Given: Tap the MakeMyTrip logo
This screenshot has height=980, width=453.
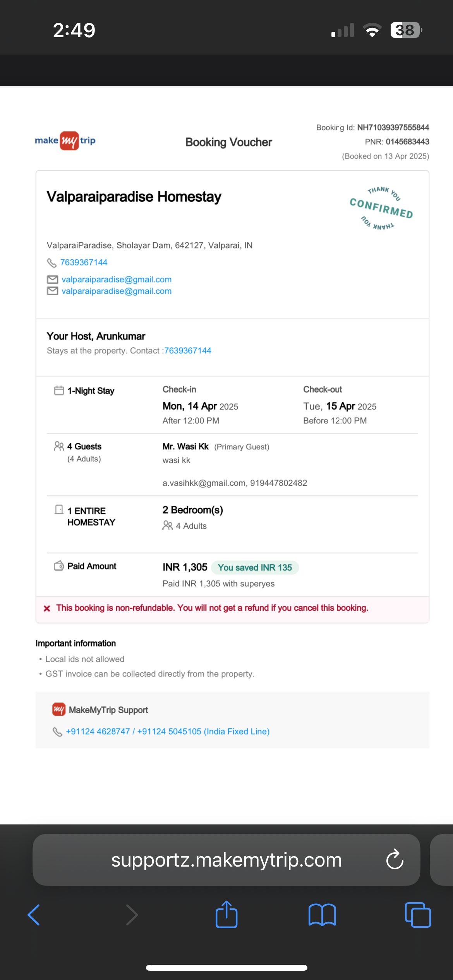Looking at the screenshot, I should pyautogui.click(x=65, y=140).
